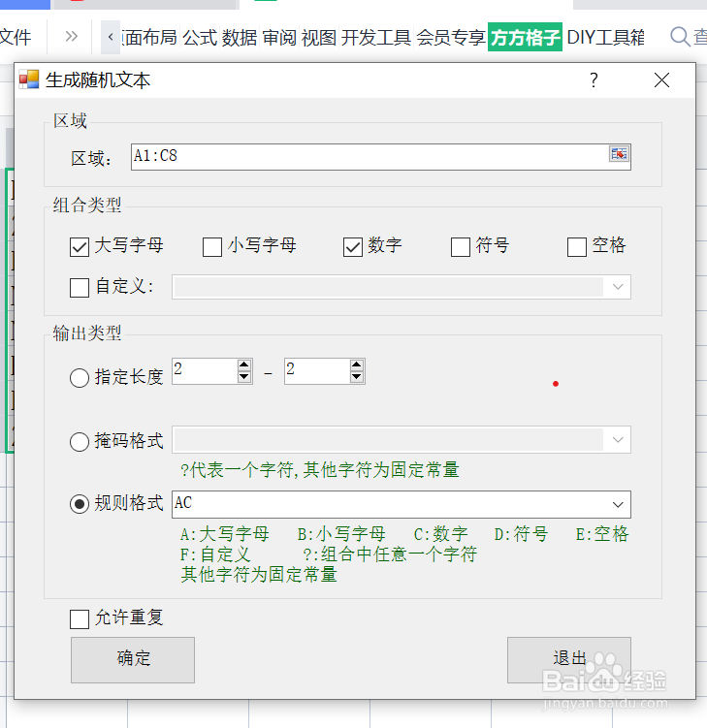
Task: Click the 确定 button
Action: coord(133,660)
